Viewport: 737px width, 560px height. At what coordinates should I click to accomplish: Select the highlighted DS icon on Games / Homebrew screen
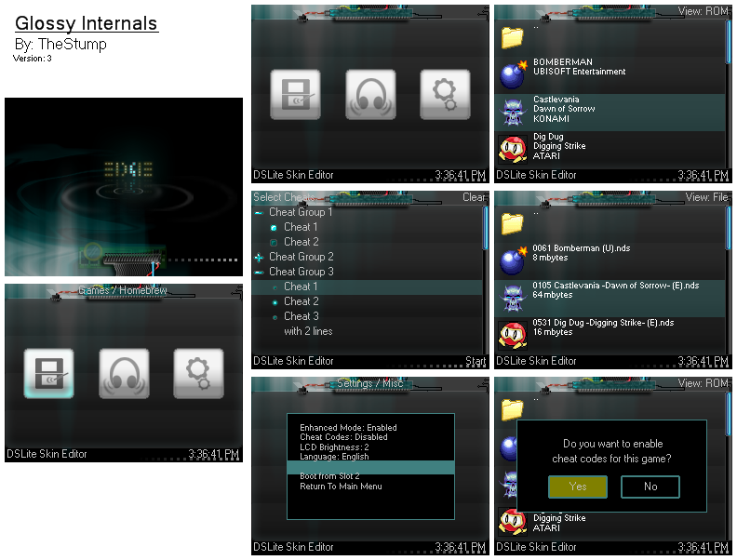(49, 374)
